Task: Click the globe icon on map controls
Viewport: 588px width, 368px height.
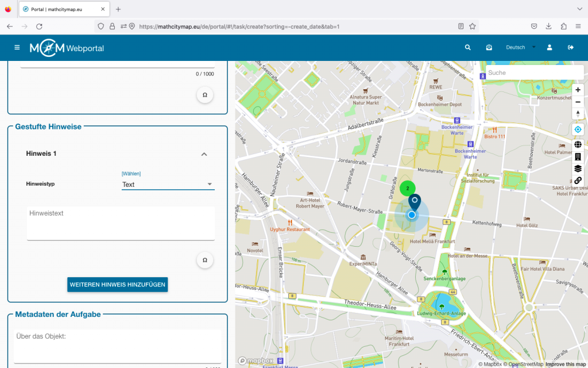Action: pos(578,144)
